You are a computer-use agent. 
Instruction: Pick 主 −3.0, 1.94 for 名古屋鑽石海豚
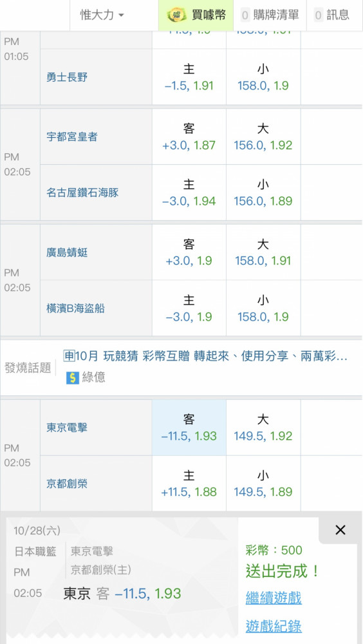tap(189, 193)
